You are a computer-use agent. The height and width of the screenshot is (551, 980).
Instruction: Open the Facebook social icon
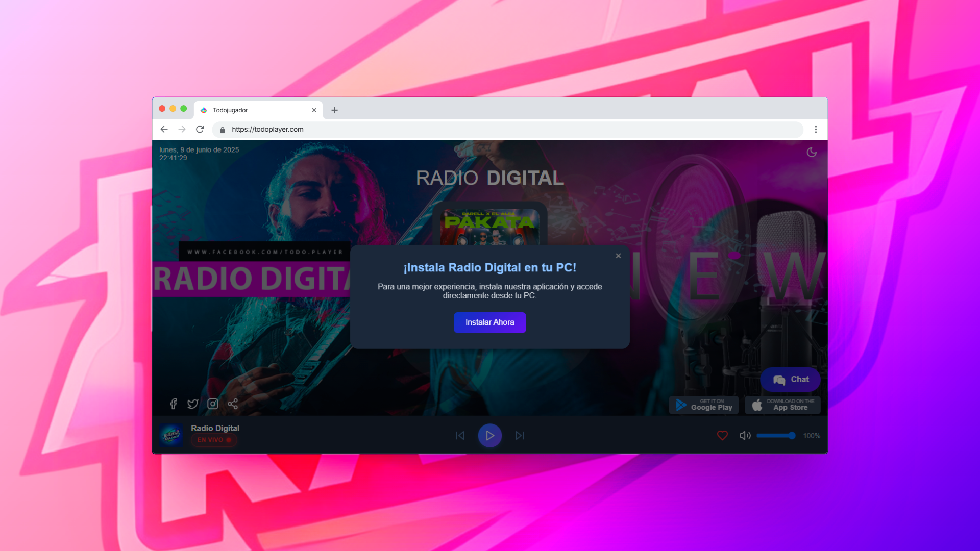pyautogui.click(x=173, y=404)
